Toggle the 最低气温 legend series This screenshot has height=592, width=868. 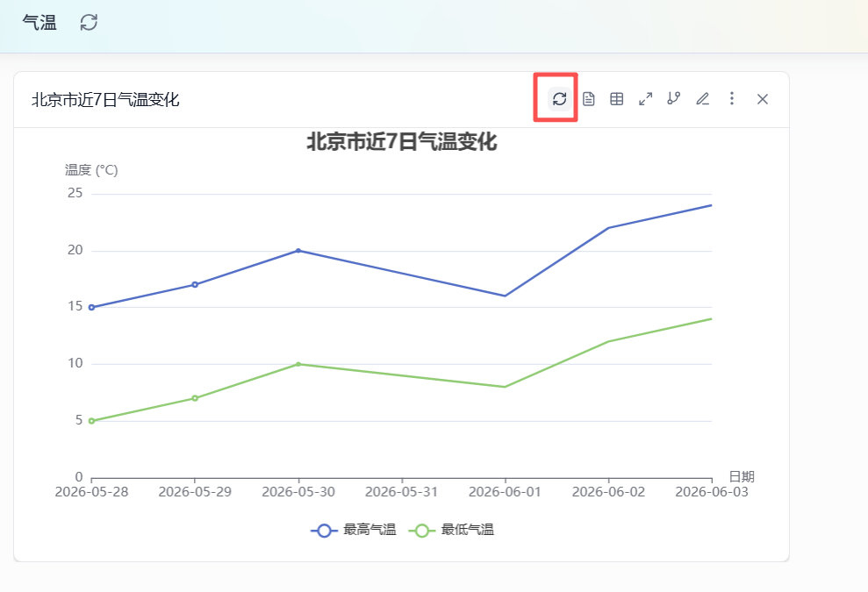451,530
